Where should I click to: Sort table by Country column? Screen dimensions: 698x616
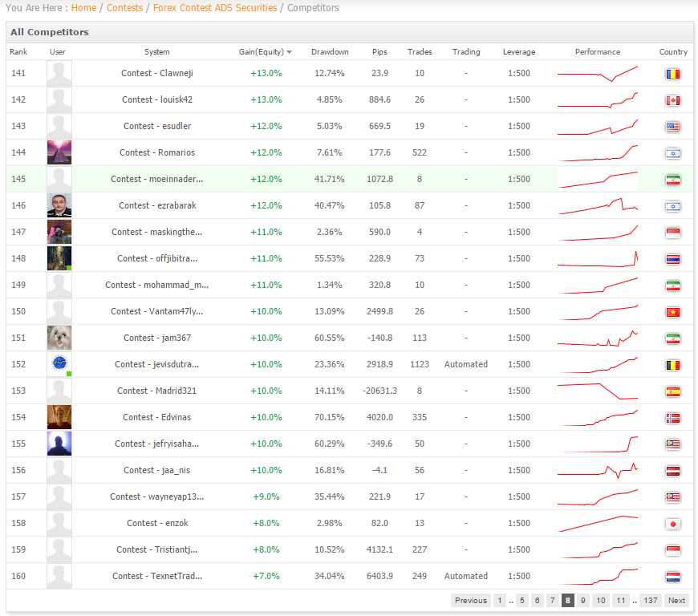click(673, 51)
